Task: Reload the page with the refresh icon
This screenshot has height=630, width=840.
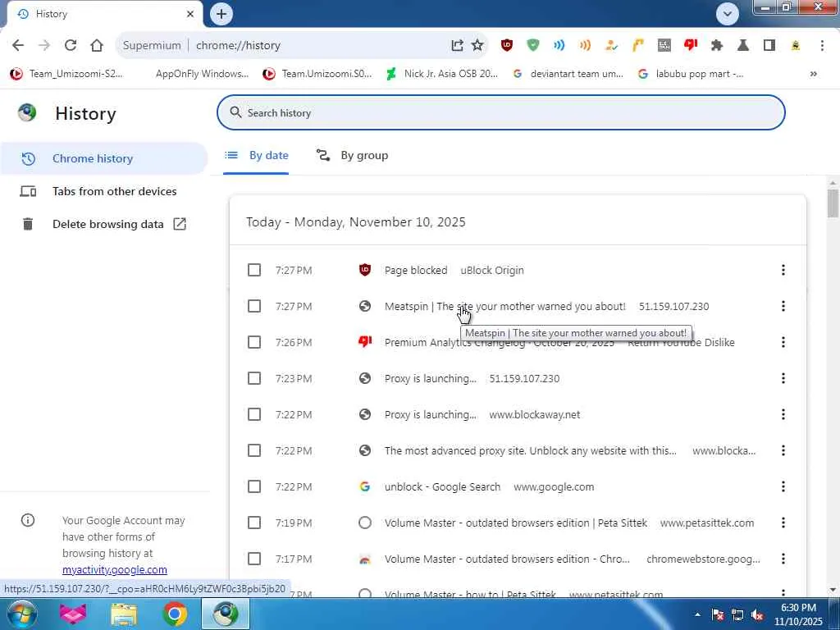Action: click(x=71, y=46)
